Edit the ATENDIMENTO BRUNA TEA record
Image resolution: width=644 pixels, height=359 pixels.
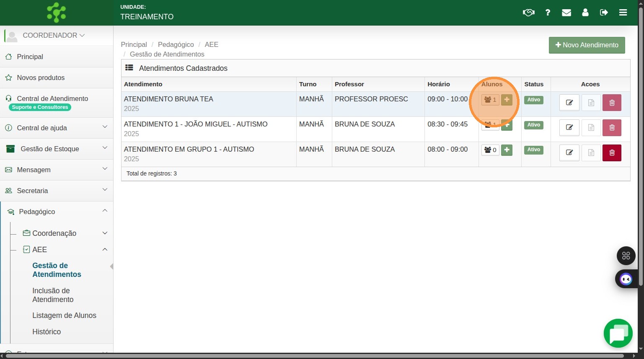tap(569, 103)
